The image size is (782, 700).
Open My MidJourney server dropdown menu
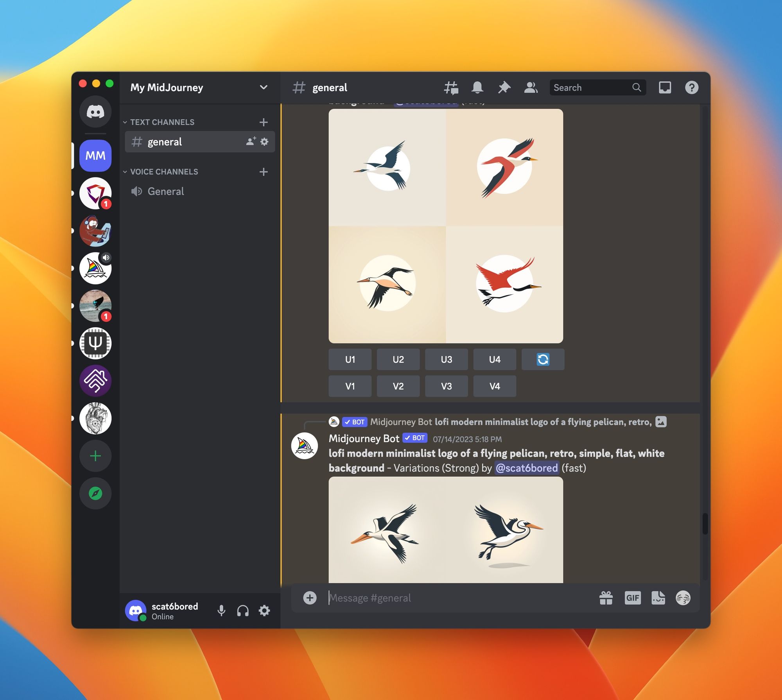[200, 88]
